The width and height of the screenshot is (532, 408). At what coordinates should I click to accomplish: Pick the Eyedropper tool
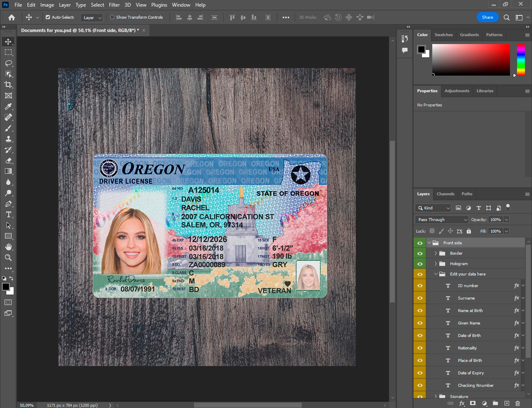9,106
